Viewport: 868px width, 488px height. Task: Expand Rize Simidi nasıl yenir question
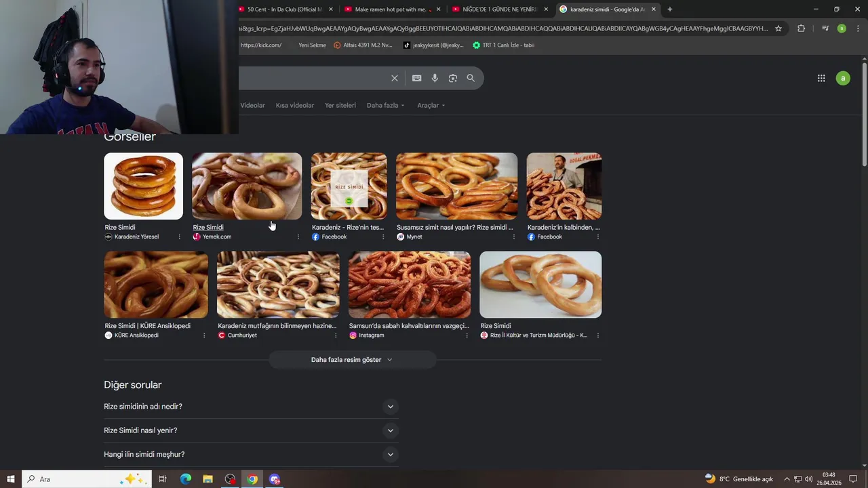pyautogui.click(x=251, y=430)
